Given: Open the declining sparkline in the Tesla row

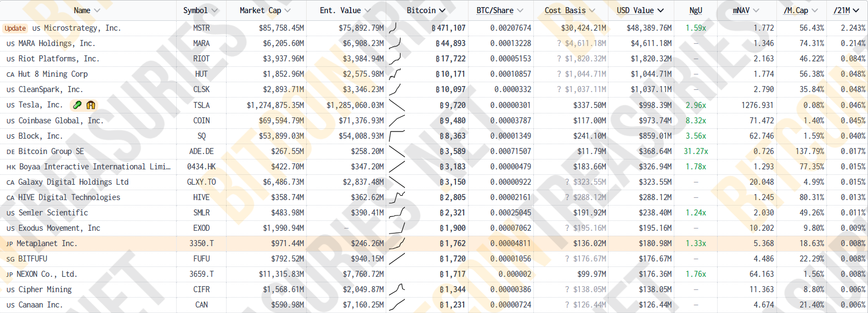Looking at the screenshot, I should [396, 105].
